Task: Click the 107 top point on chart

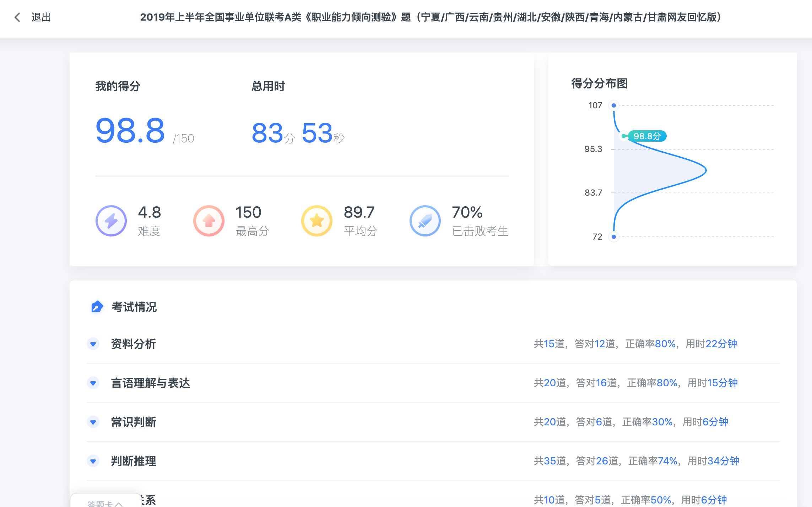Action: (613, 105)
